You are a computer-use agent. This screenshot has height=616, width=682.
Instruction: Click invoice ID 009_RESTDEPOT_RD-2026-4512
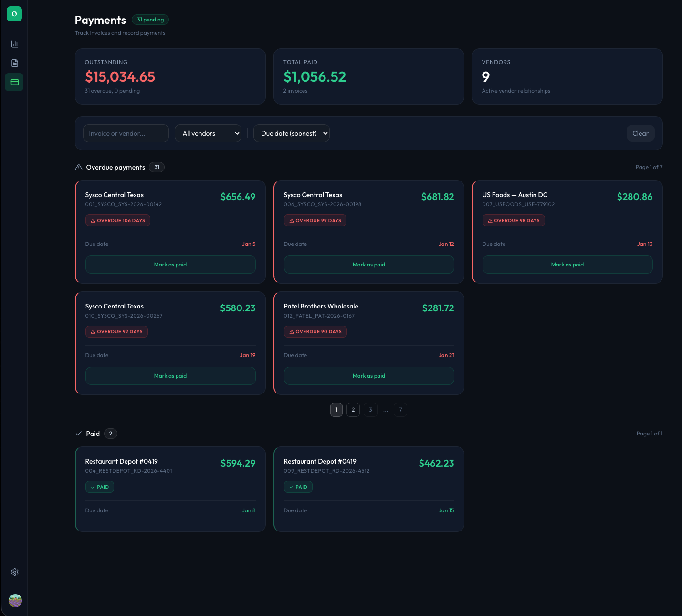(x=327, y=471)
